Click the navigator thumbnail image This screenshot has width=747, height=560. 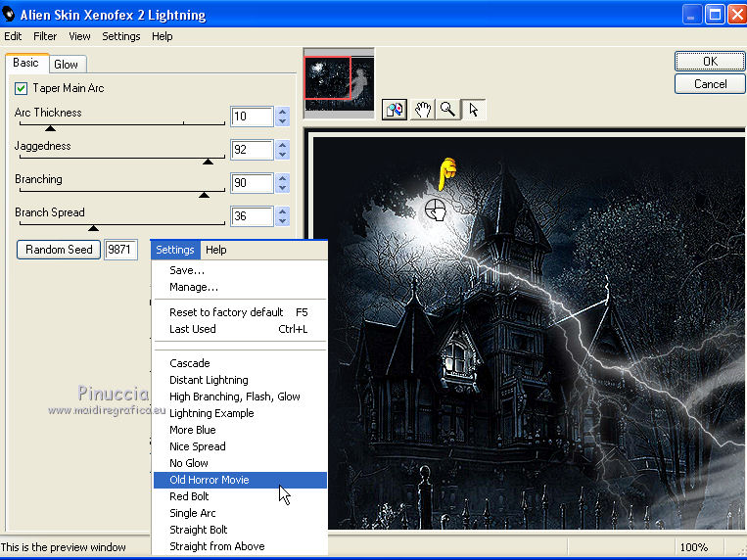(339, 83)
